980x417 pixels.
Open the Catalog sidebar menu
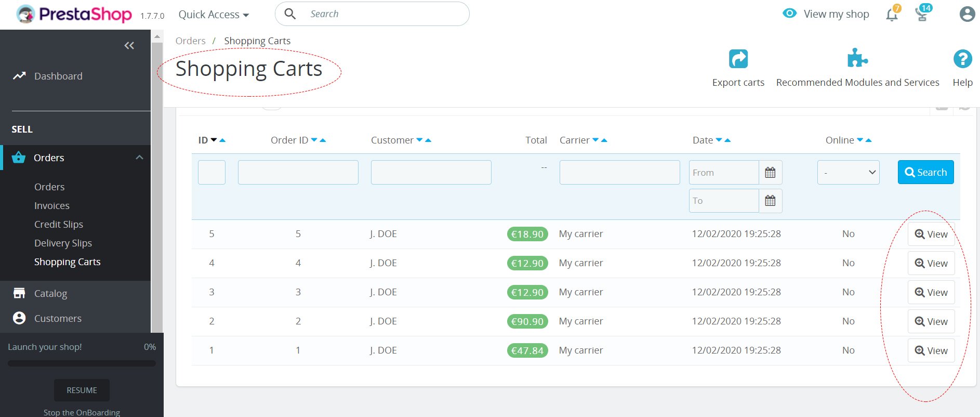pos(50,294)
